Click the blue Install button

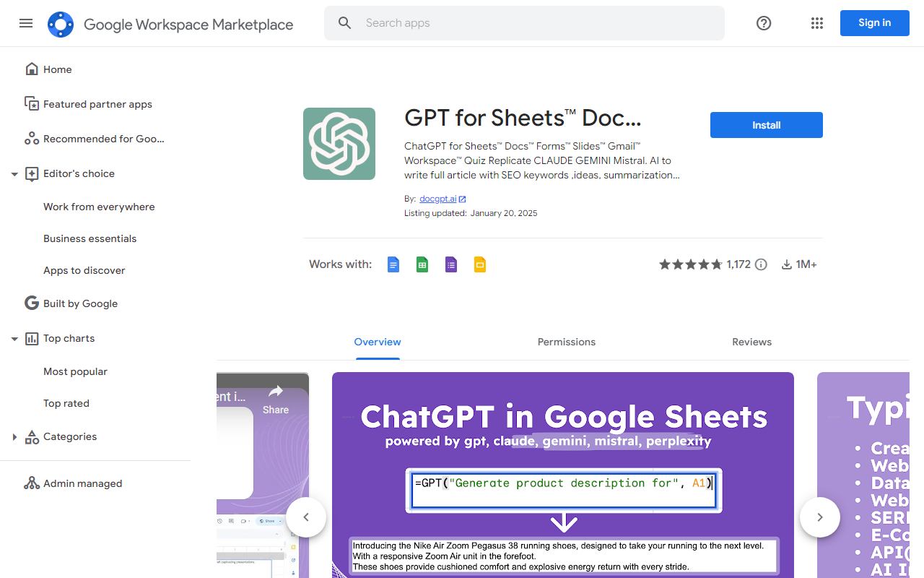(x=767, y=125)
